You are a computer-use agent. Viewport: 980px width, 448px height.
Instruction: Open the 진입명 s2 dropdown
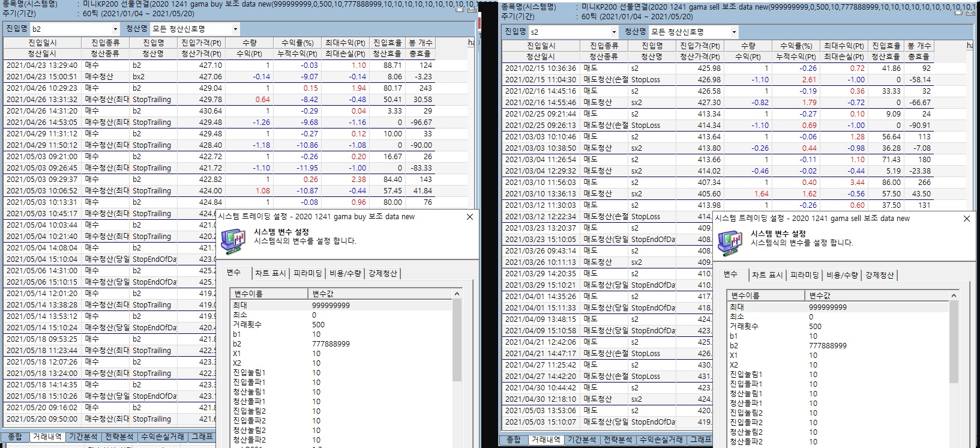[x=613, y=32]
